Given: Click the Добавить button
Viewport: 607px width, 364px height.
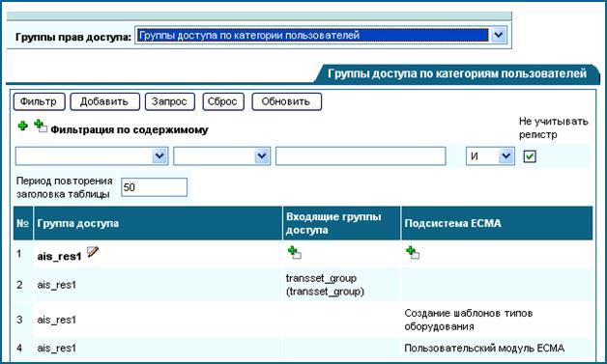Looking at the screenshot, I should (104, 101).
